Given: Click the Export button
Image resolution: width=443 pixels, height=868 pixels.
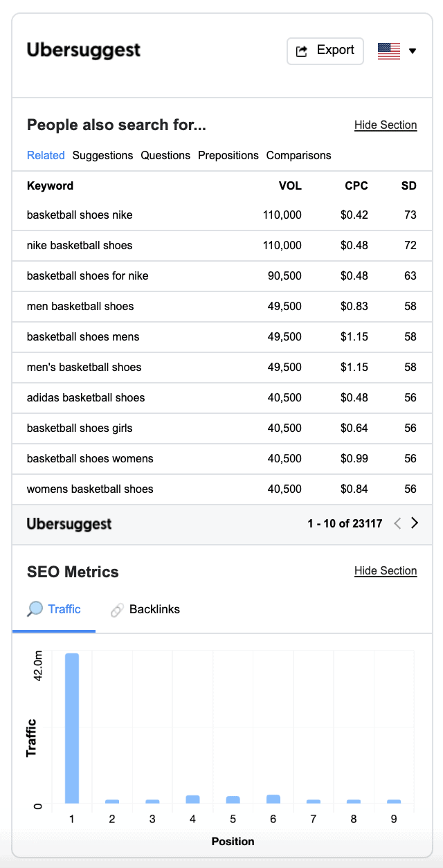Looking at the screenshot, I should 325,51.
